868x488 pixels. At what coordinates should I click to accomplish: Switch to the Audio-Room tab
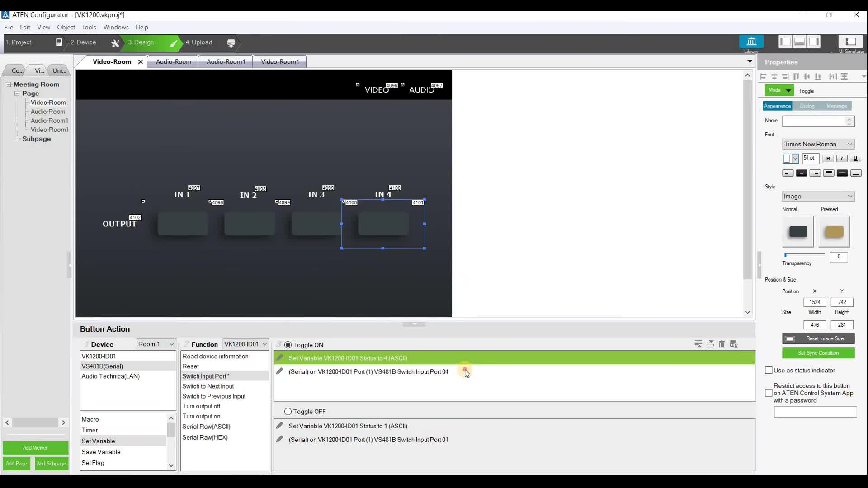(173, 62)
